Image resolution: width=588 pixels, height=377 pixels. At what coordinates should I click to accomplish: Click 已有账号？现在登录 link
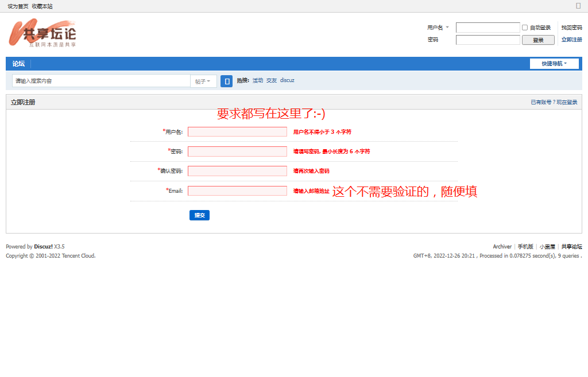pos(554,102)
